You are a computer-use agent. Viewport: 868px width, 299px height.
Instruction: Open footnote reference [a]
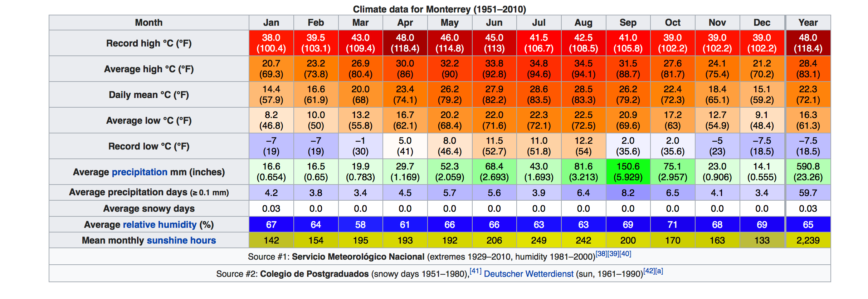pos(659,271)
